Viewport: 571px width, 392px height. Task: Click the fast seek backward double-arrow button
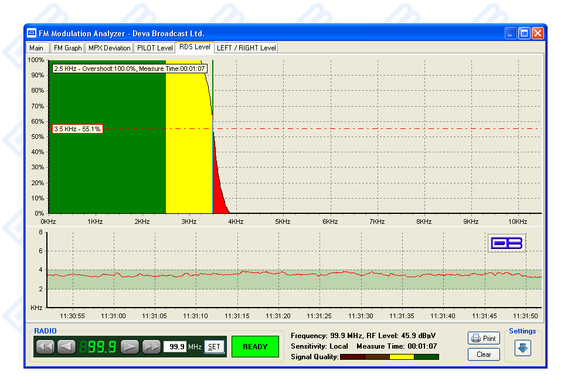[45, 347]
